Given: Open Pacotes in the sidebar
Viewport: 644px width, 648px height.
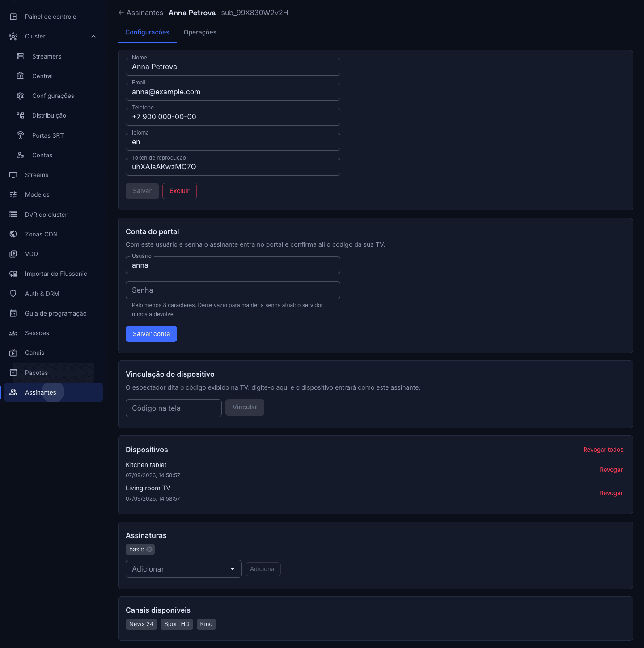Looking at the screenshot, I should pyautogui.click(x=53, y=373).
